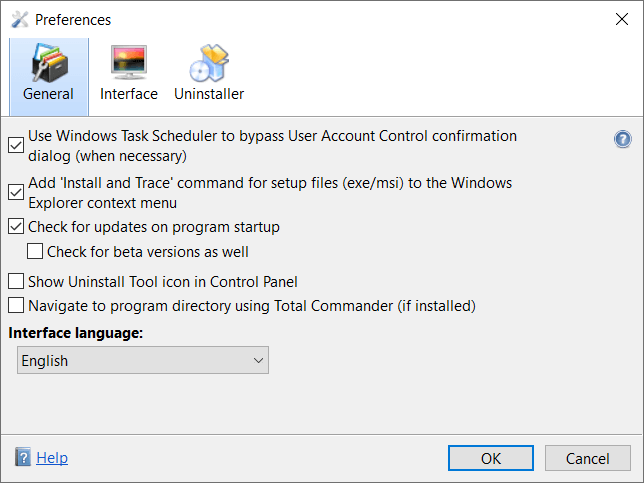Enable Check for beta versions as well
The image size is (644, 483).
click(35, 251)
